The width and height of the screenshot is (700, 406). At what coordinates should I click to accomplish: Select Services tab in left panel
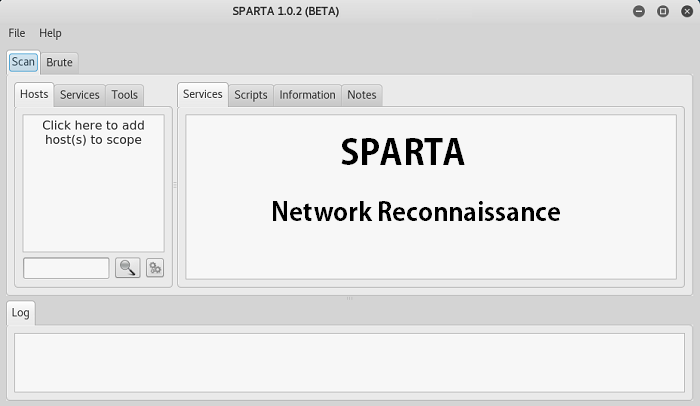80,95
